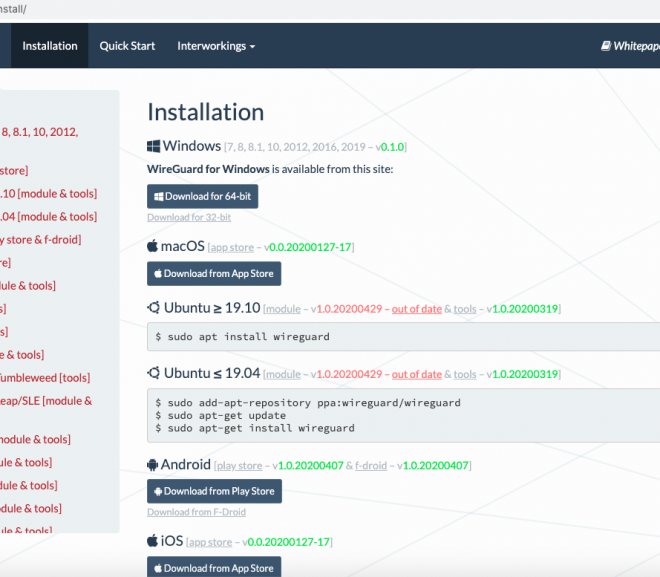Open out of date link for Ubuntu ≤ 19.04
The image size is (660, 577).
tap(417, 375)
